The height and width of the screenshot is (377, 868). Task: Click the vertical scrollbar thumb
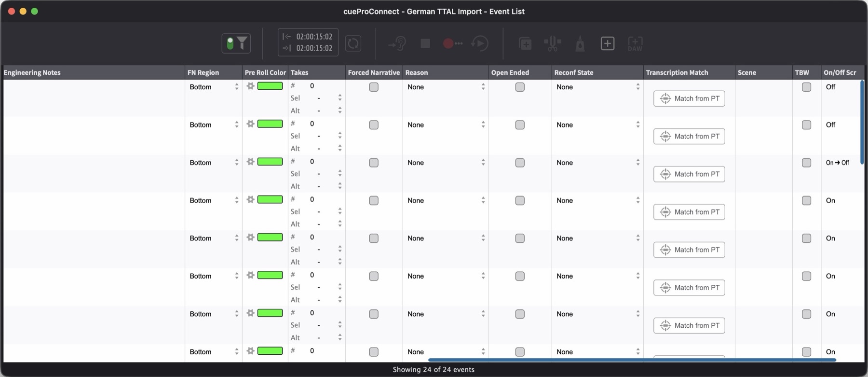(862, 123)
